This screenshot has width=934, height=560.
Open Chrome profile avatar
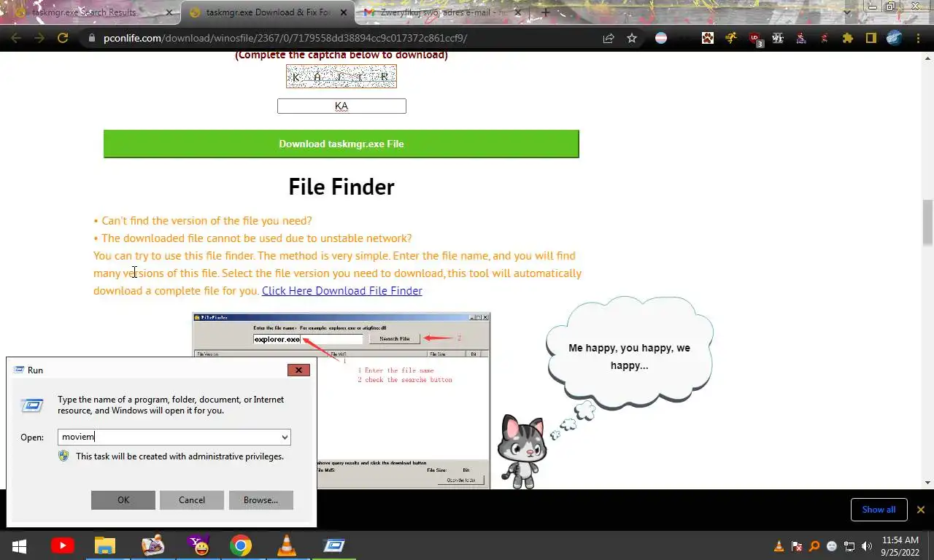coord(894,38)
